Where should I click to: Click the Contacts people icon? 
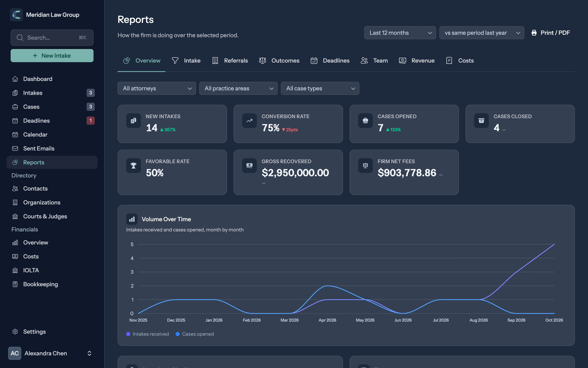tap(15, 189)
